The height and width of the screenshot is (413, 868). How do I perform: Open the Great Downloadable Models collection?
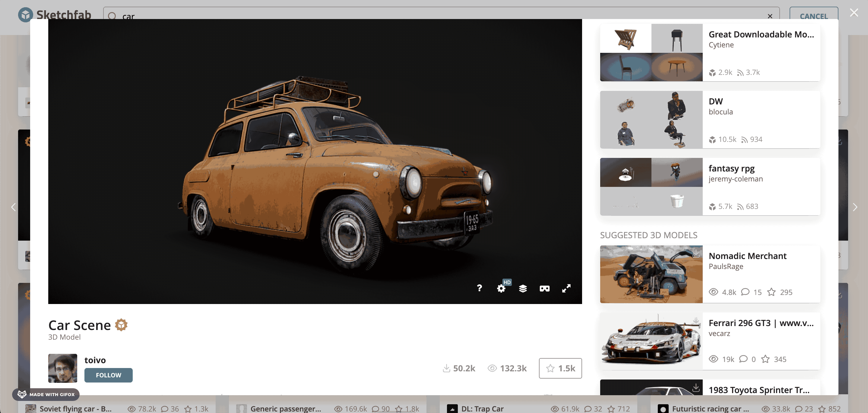tap(761, 34)
